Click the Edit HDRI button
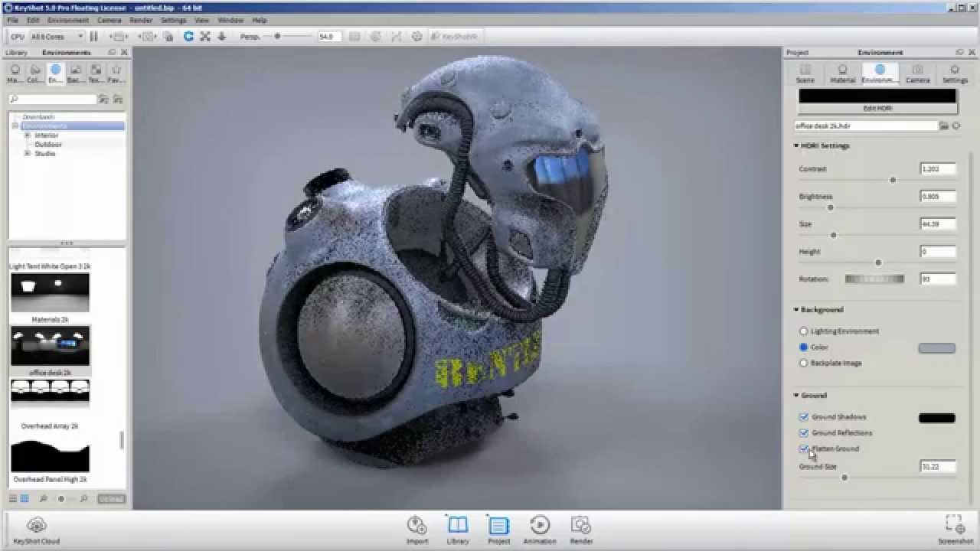This screenshot has height=551, width=980. click(877, 109)
